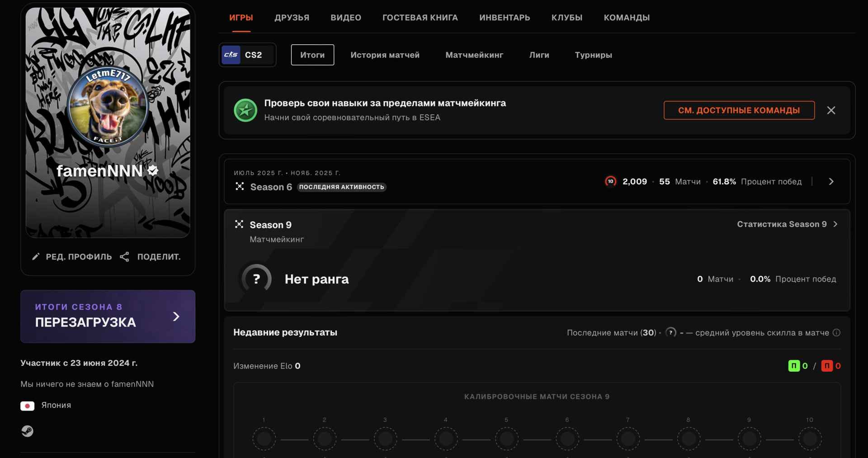Switch to the КЛУБЫ tab

tap(567, 18)
